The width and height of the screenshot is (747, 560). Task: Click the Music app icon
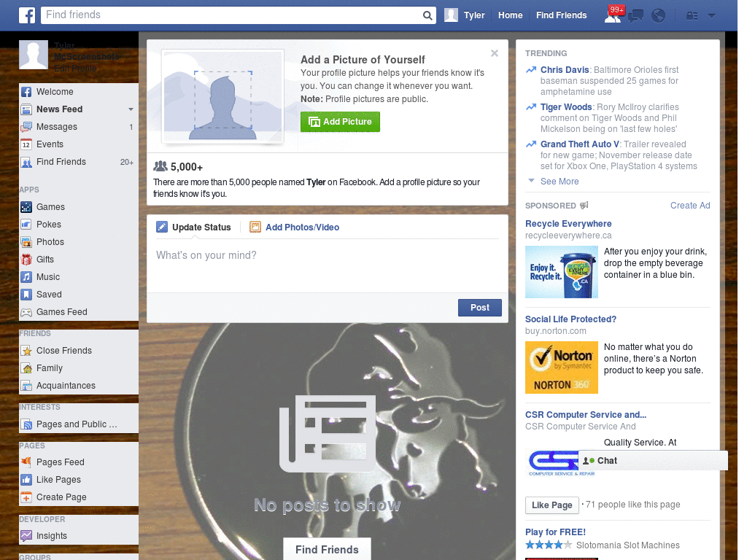(x=26, y=277)
